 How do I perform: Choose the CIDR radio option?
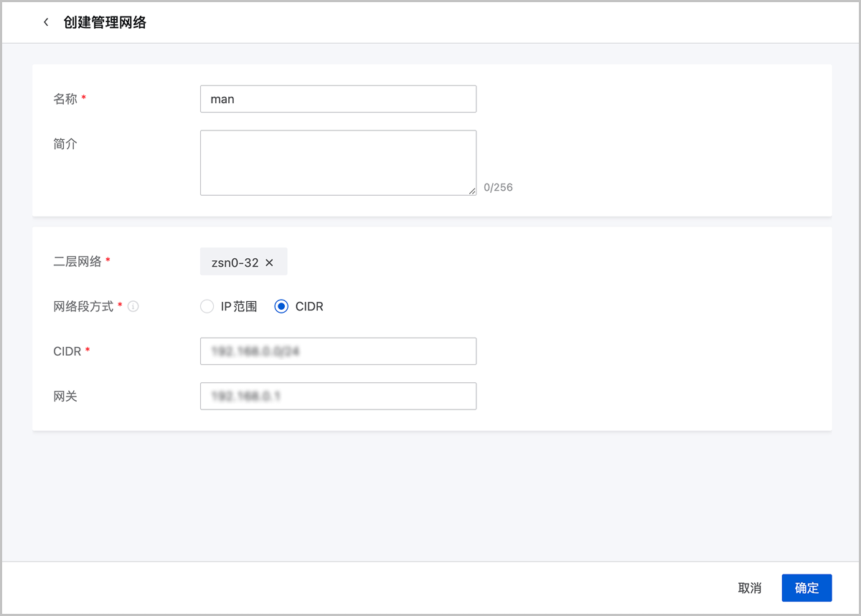click(282, 306)
